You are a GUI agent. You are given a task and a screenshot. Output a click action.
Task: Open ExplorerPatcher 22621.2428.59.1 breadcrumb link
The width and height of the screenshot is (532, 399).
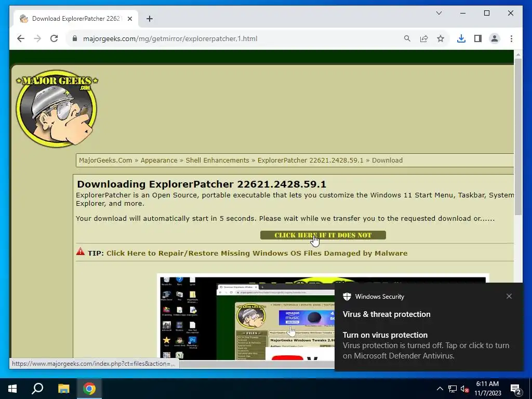[x=310, y=161]
